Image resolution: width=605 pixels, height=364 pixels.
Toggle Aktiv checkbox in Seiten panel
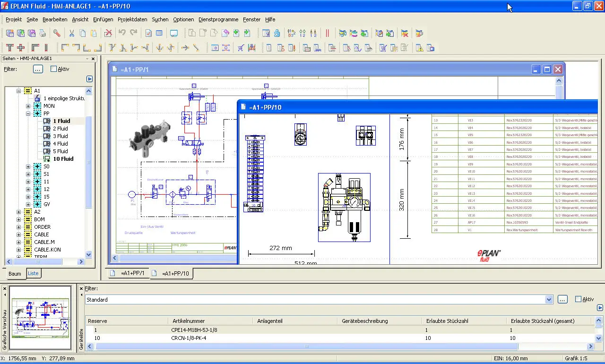(x=53, y=69)
